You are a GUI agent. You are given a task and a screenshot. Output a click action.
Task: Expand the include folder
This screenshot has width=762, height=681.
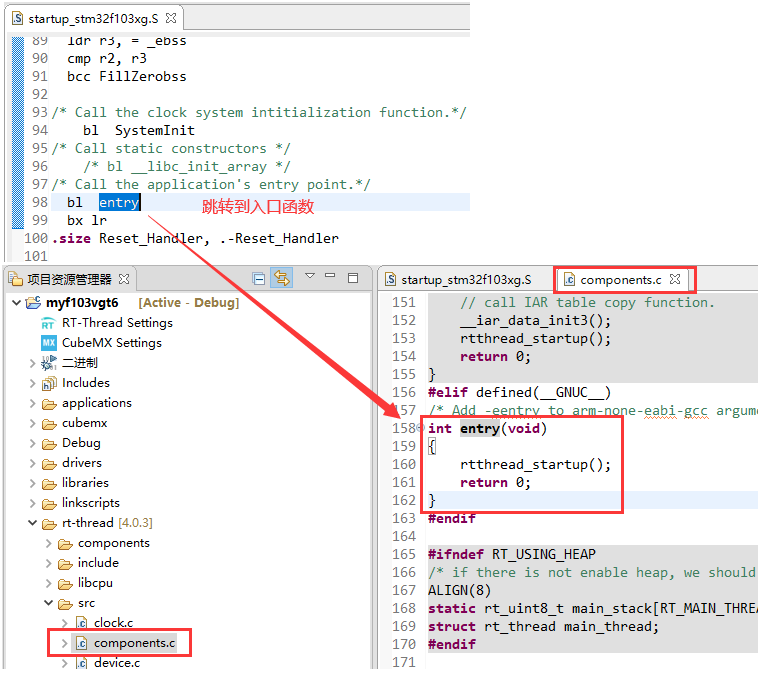[x=48, y=563]
